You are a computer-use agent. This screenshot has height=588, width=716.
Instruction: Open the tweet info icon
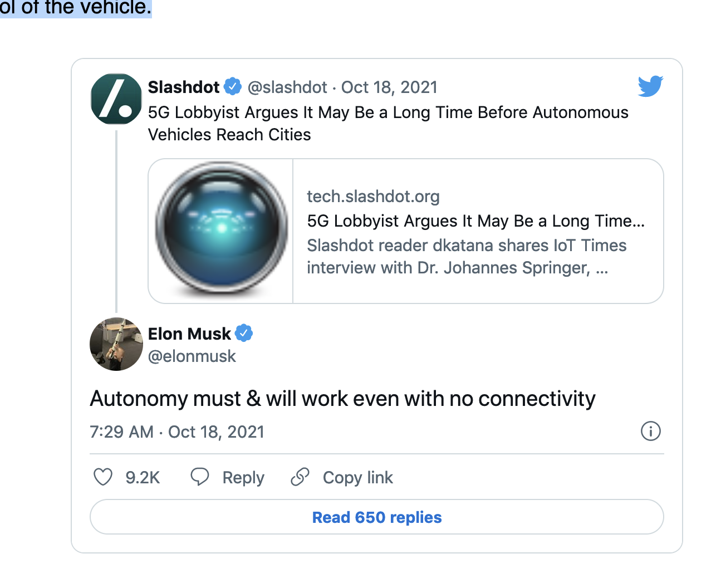coord(650,431)
